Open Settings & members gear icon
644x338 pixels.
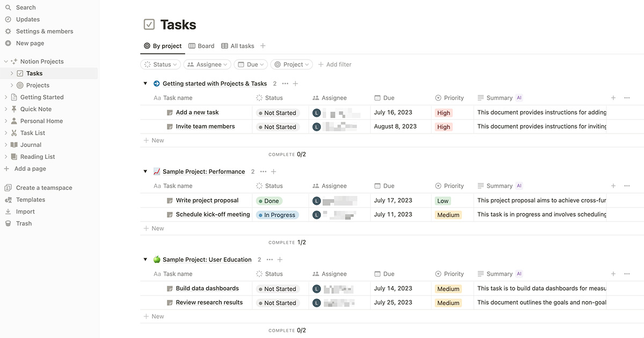[8, 31]
